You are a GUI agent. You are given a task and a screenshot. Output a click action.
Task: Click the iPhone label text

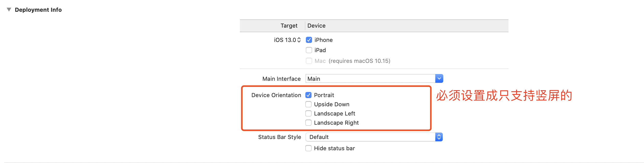(323, 40)
